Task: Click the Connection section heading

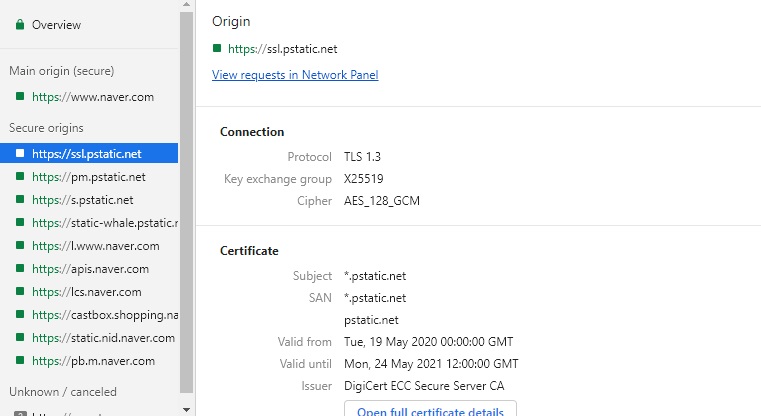Action: click(252, 132)
